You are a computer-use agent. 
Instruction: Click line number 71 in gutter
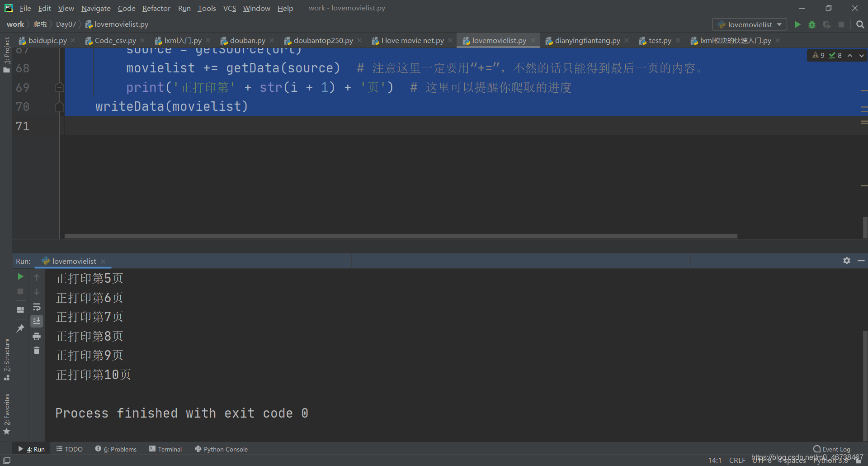[23, 126]
